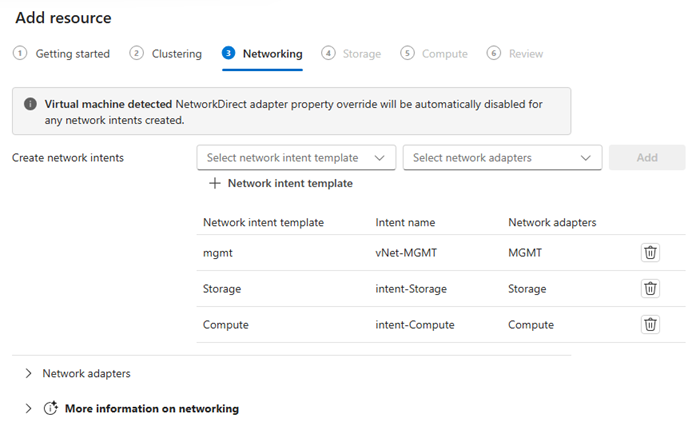The height and width of the screenshot is (422, 696).
Task: Delete the mgmt network intent row
Action: tap(650, 252)
